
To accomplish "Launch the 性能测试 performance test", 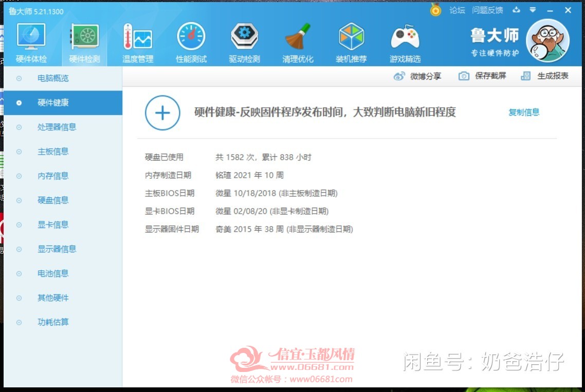I will [191, 36].
